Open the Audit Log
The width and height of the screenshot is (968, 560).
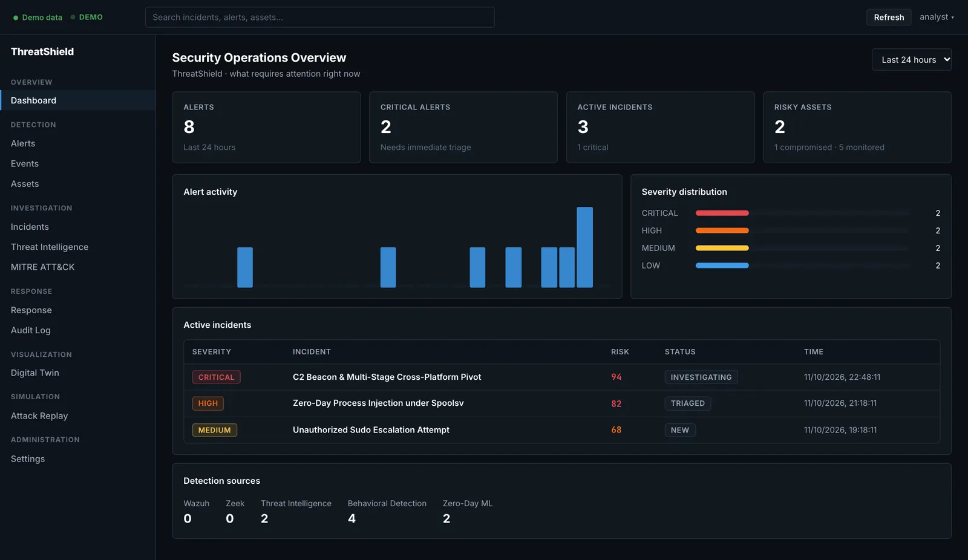(77, 330)
